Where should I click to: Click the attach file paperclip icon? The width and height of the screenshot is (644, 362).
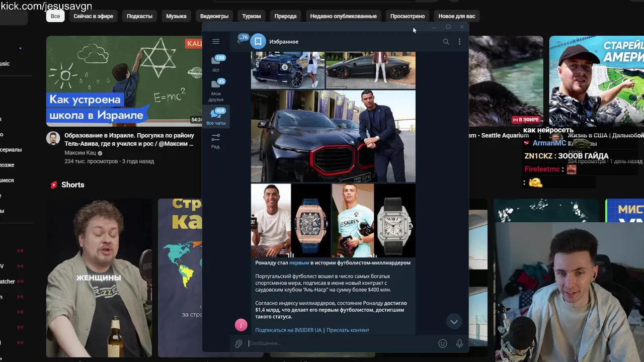(x=238, y=344)
